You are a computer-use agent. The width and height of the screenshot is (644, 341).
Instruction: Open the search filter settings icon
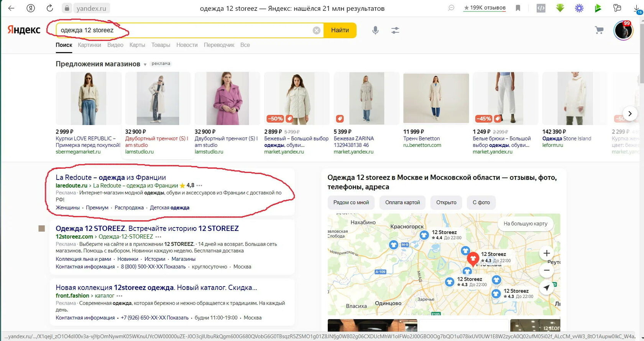click(x=395, y=30)
